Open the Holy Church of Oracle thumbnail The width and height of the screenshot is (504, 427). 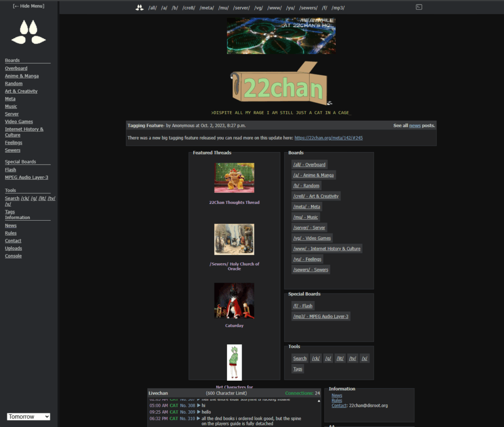click(x=234, y=239)
